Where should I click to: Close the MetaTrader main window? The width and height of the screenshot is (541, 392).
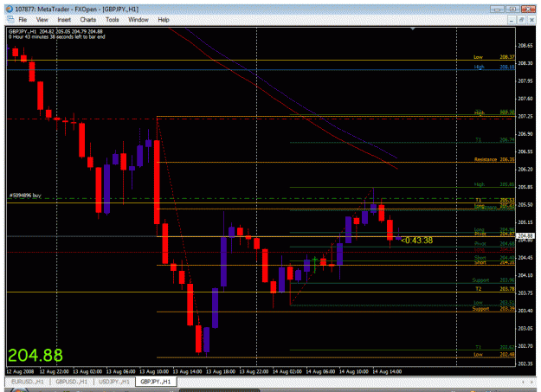(x=528, y=10)
